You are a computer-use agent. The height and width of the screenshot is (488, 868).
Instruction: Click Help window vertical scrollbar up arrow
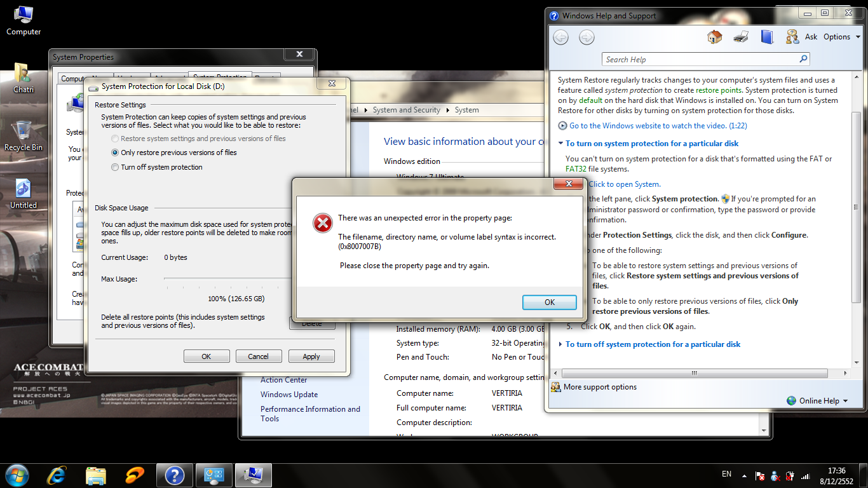click(857, 76)
